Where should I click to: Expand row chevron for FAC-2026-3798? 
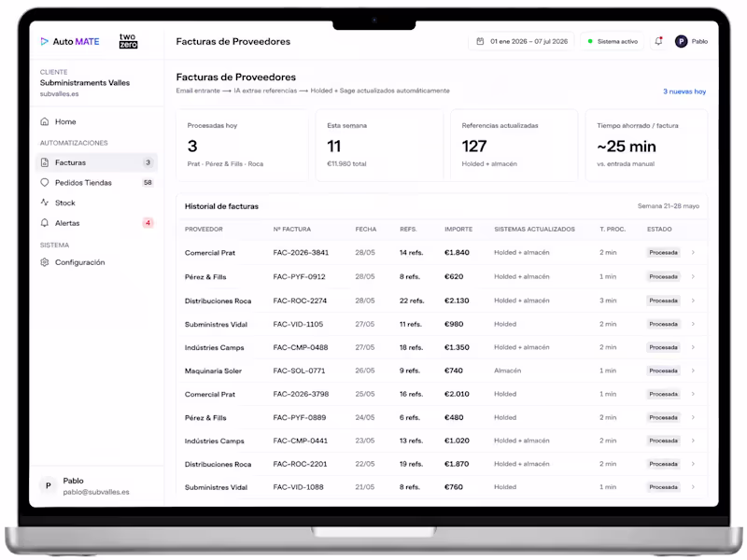[x=693, y=394]
